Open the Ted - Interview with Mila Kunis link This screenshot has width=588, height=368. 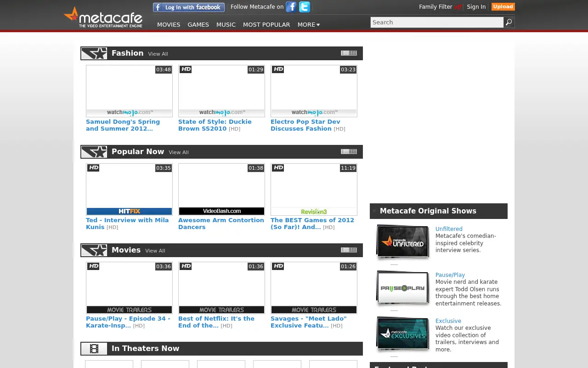point(127,224)
